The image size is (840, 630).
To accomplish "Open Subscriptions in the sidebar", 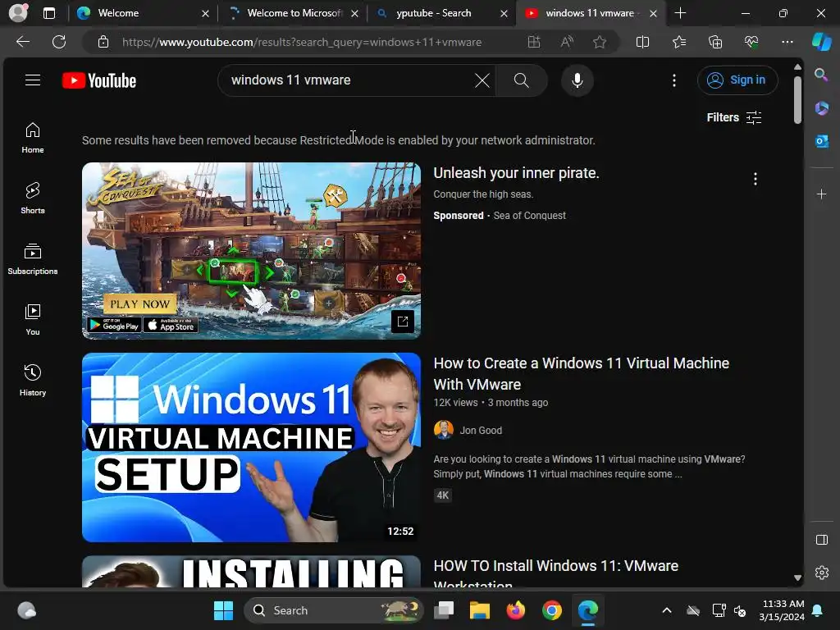I will click(33, 259).
